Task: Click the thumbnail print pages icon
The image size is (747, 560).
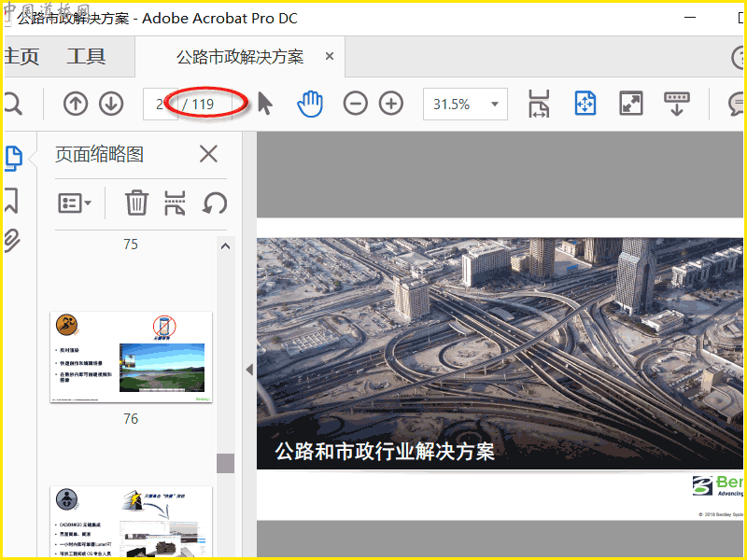Action: pyautogui.click(x=175, y=203)
